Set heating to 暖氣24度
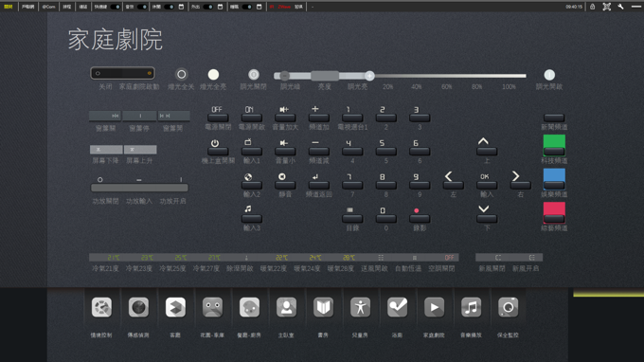 tap(307, 258)
